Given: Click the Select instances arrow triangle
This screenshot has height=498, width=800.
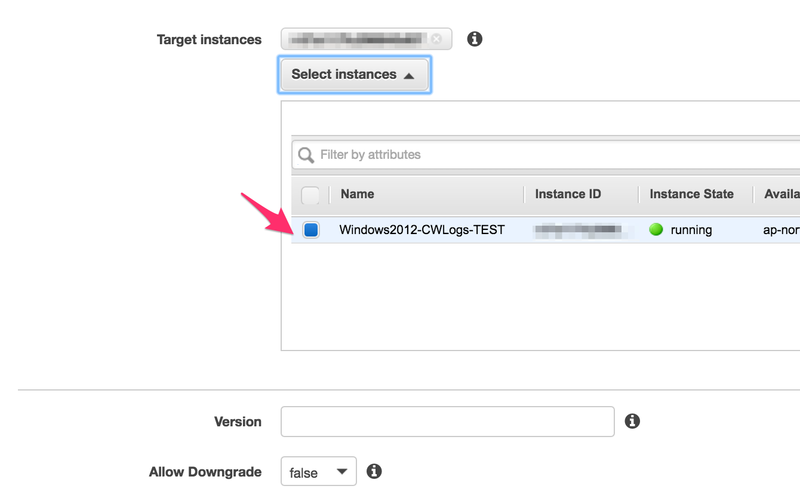Looking at the screenshot, I should point(409,76).
